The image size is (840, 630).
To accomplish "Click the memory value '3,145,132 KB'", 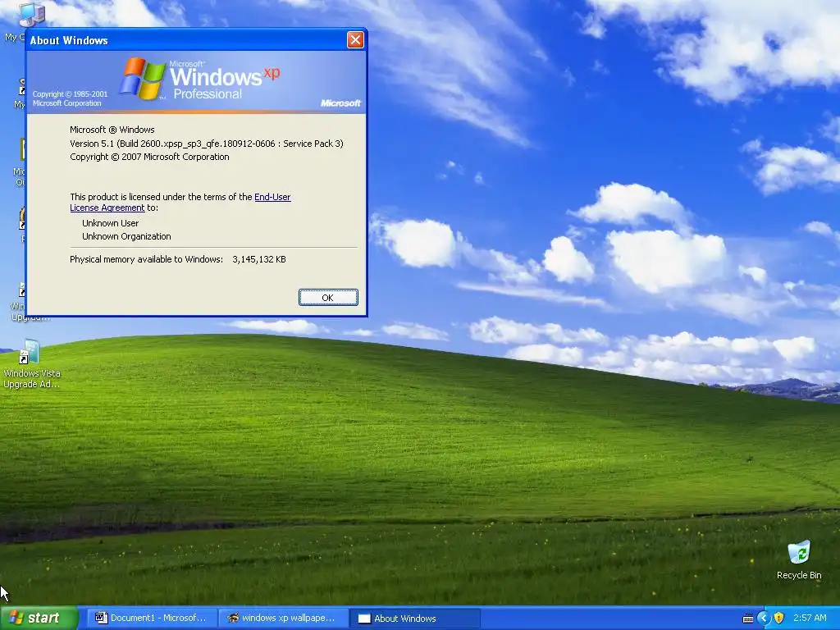I will pos(258,259).
